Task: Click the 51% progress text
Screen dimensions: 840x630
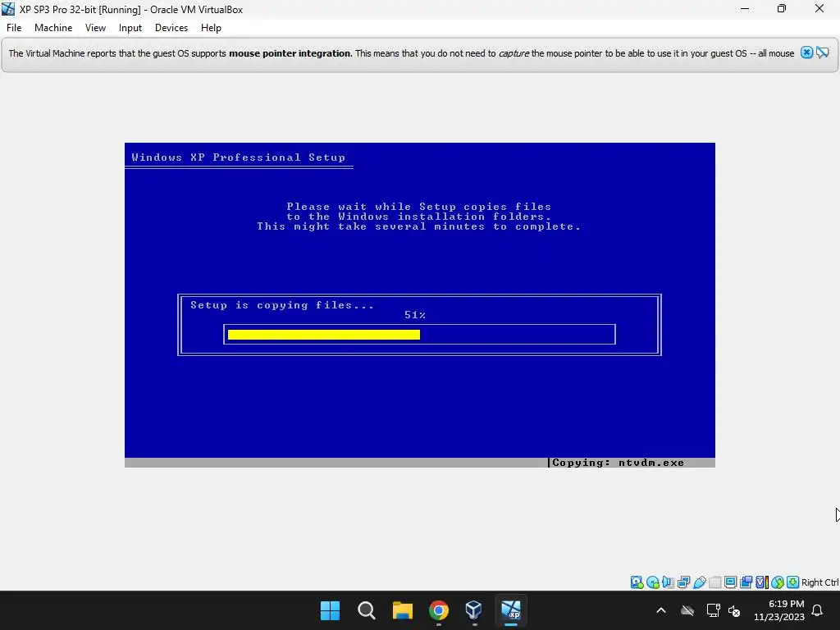Action: click(x=414, y=315)
